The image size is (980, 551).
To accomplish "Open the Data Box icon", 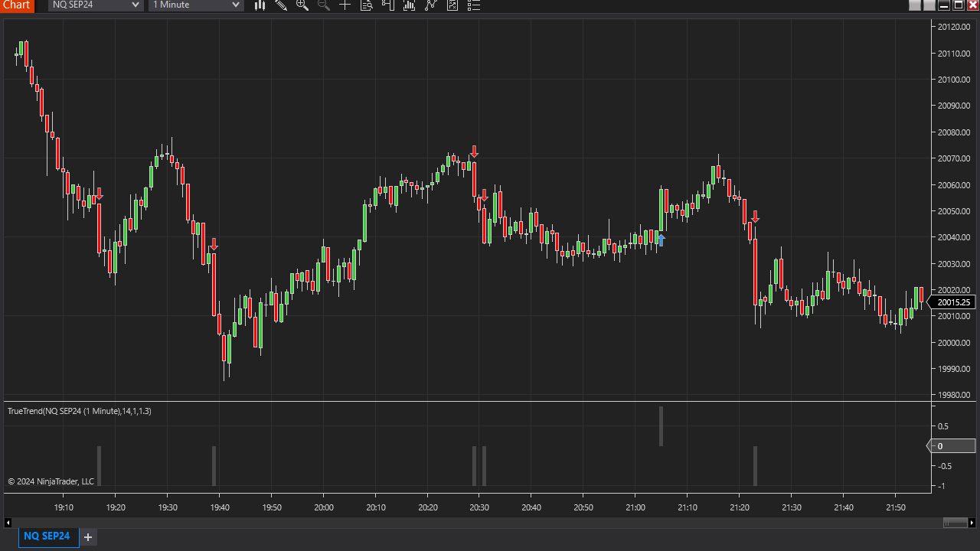I will (367, 5).
